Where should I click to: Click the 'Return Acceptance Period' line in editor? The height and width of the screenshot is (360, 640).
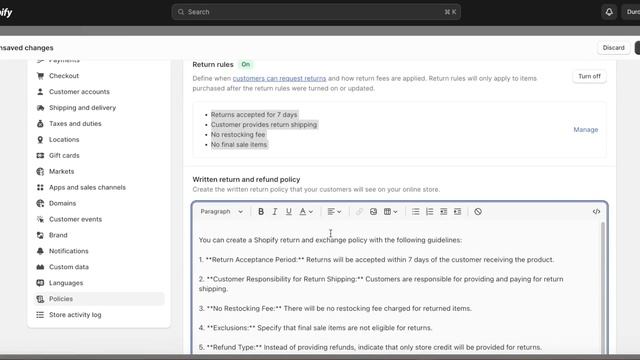click(x=376, y=260)
